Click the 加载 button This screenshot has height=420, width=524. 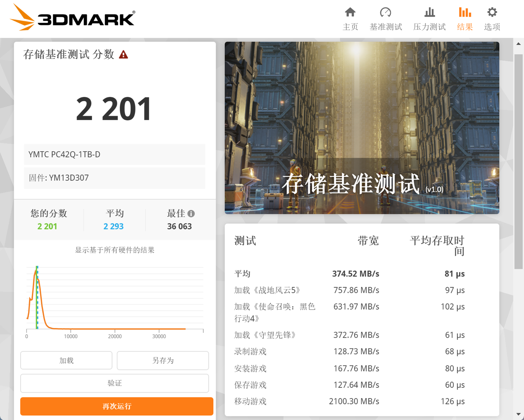66,360
